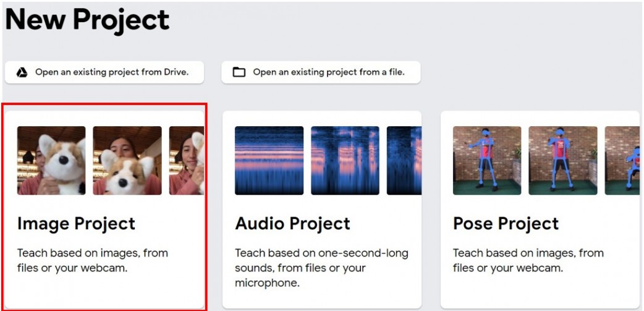Open an existing project from a file
The width and height of the screenshot is (644, 311).
pos(328,72)
